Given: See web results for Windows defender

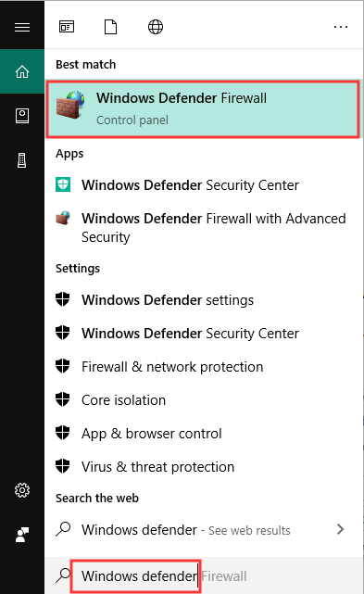Looking at the screenshot, I should (x=203, y=530).
